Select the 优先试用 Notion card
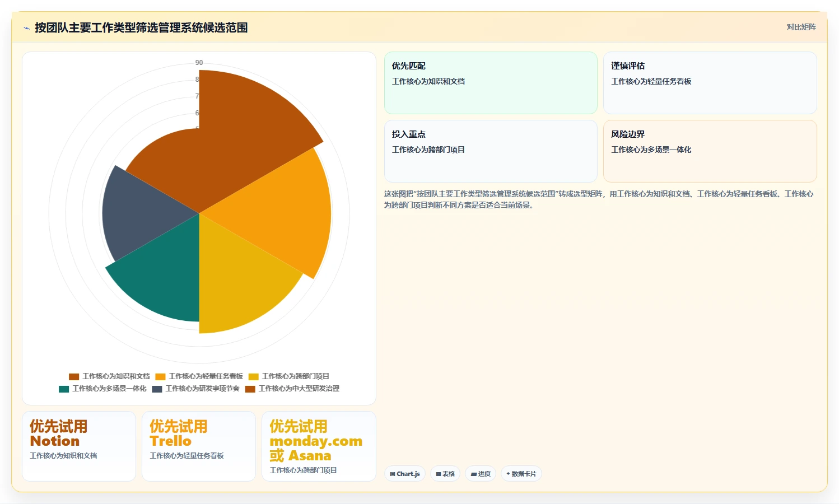The width and height of the screenshot is (839, 504). tap(79, 446)
